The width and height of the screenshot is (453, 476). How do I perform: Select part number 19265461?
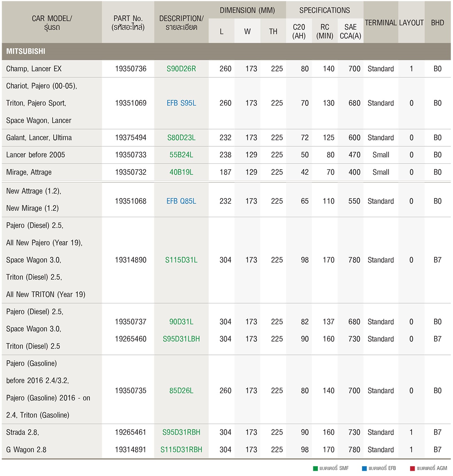tap(131, 432)
